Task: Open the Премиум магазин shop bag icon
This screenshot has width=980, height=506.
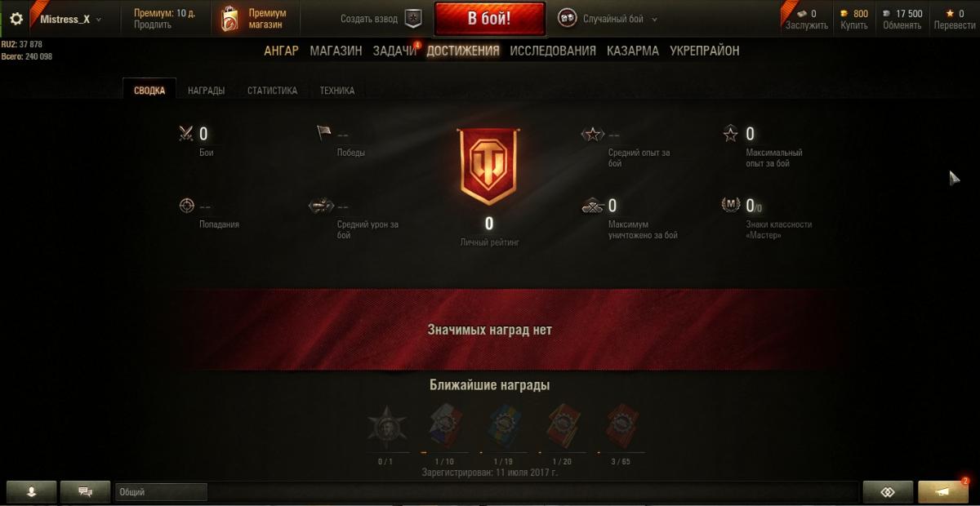Action: (230, 20)
